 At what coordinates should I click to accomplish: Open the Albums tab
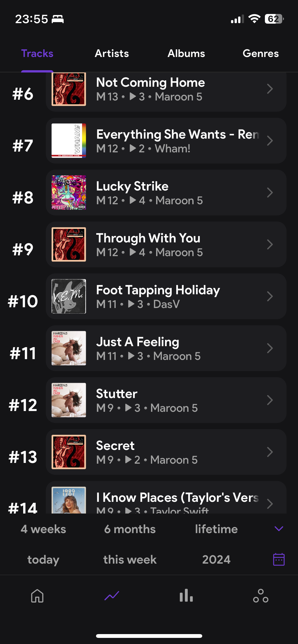pyautogui.click(x=186, y=53)
